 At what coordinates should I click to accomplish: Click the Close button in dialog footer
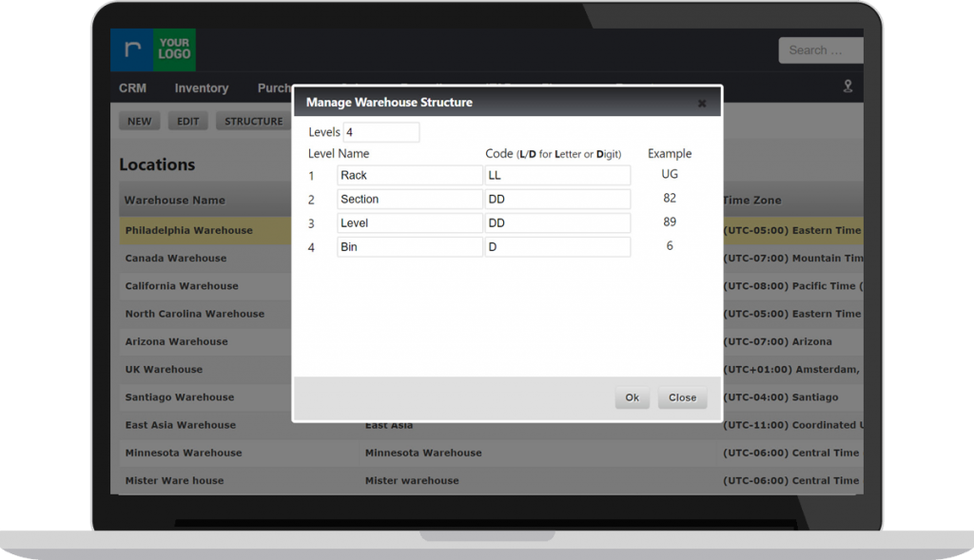[682, 398]
